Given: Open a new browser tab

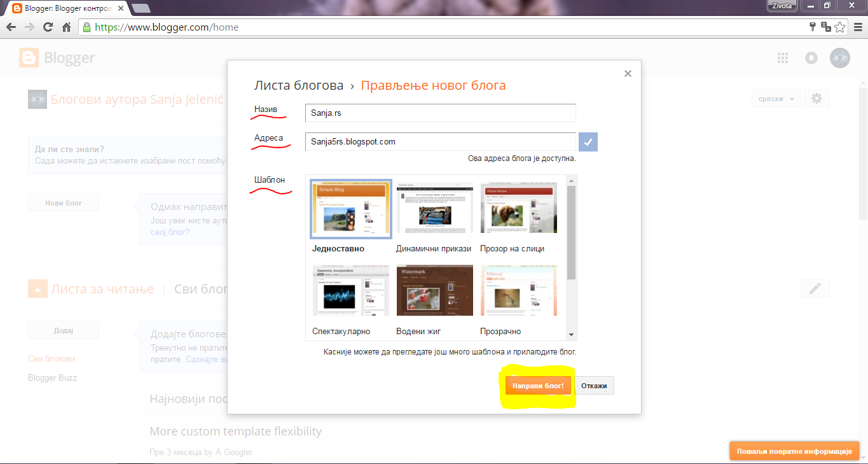Looking at the screenshot, I should [x=141, y=8].
